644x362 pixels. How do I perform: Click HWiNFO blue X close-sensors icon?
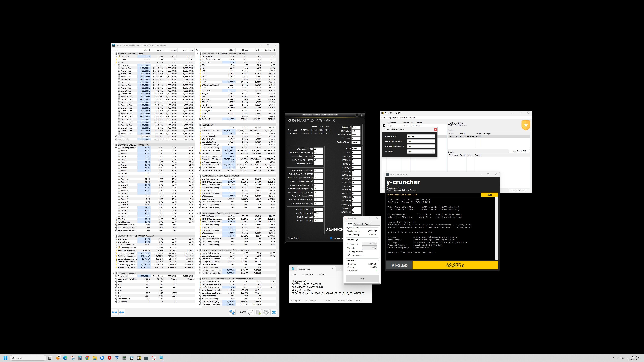click(x=274, y=312)
